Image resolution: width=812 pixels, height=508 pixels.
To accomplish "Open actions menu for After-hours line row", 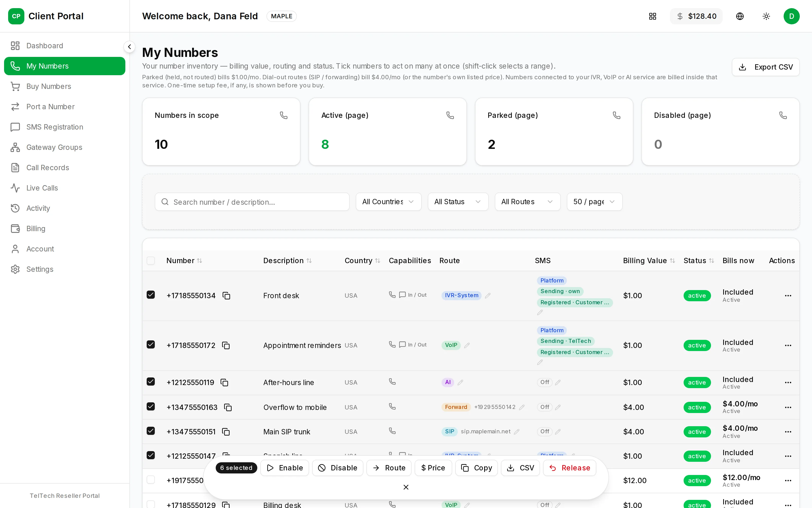I will [x=788, y=382].
